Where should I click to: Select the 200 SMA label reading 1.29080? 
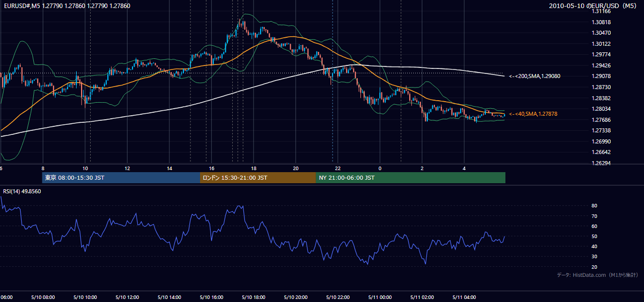coord(535,76)
